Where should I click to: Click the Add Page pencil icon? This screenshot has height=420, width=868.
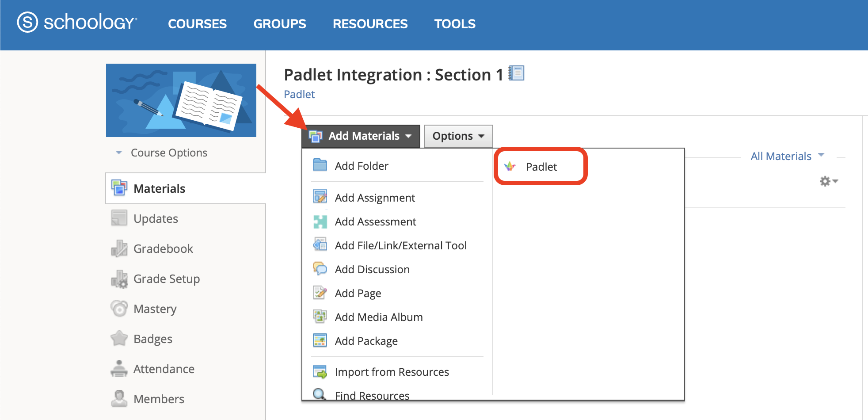pos(320,292)
